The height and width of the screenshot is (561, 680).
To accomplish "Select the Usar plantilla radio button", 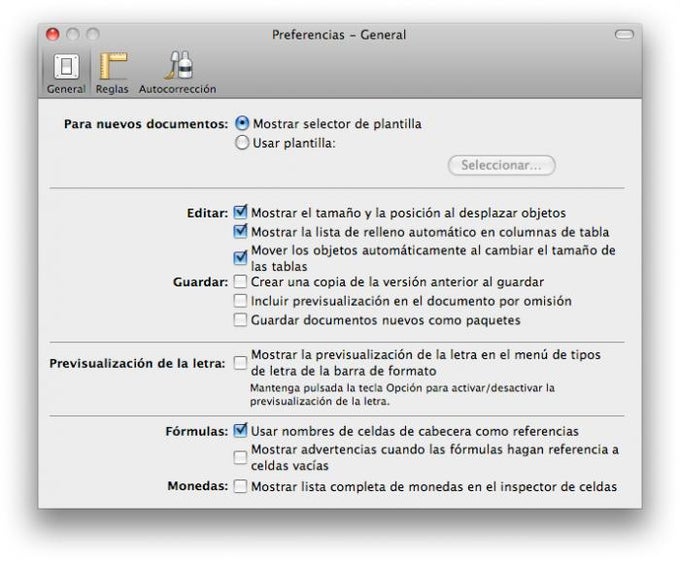I will coord(242,143).
